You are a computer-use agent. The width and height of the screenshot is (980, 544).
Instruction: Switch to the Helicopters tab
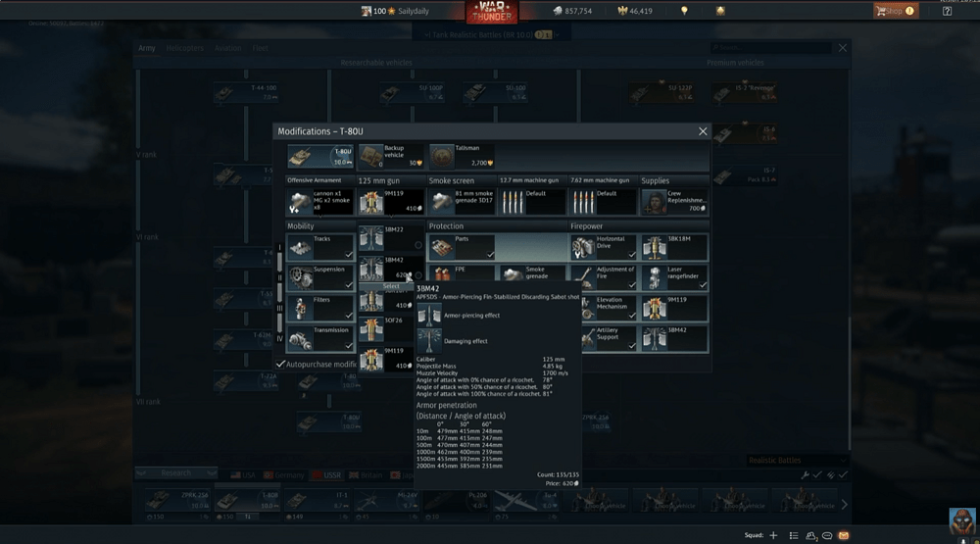click(x=185, y=48)
